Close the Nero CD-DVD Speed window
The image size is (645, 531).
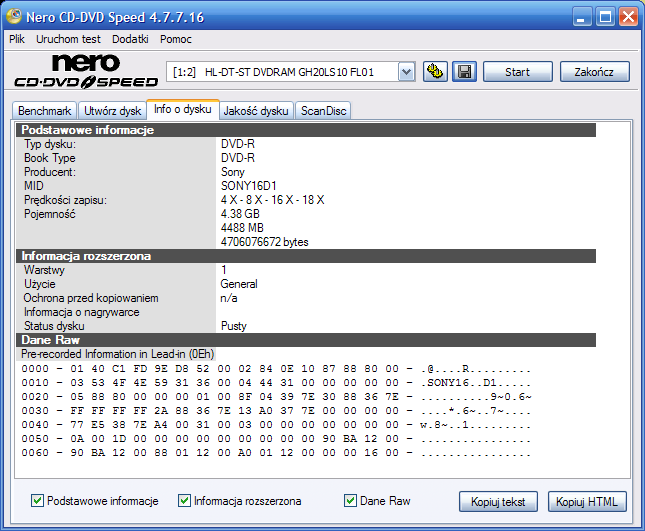(x=629, y=17)
